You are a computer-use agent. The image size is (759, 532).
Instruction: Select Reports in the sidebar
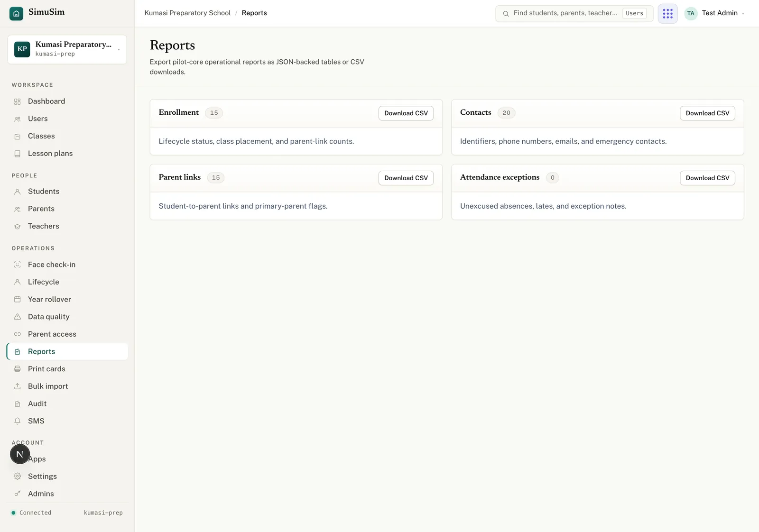67,351
